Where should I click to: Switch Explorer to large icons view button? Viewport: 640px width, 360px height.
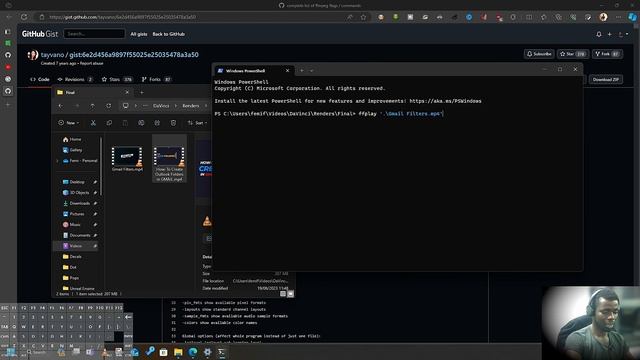[x=290, y=293]
